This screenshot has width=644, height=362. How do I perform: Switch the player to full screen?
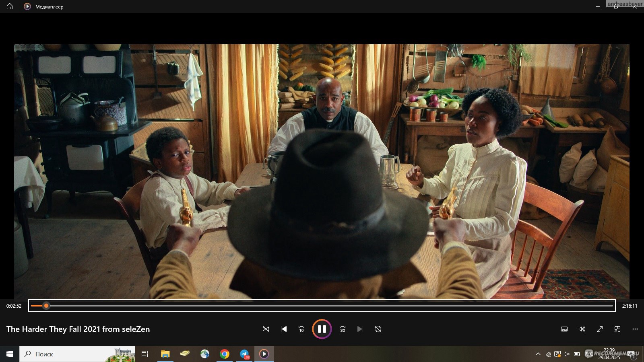point(600,329)
